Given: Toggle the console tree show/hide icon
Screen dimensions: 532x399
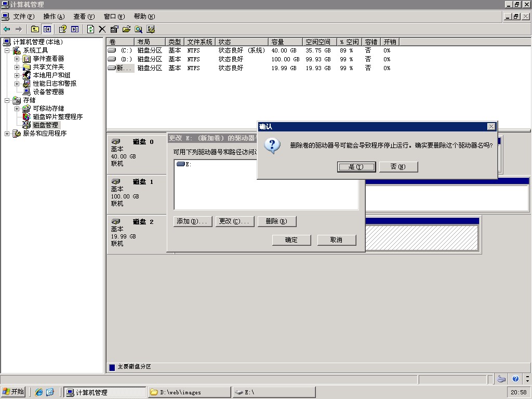Looking at the screenshot, I should click(47, 29).
